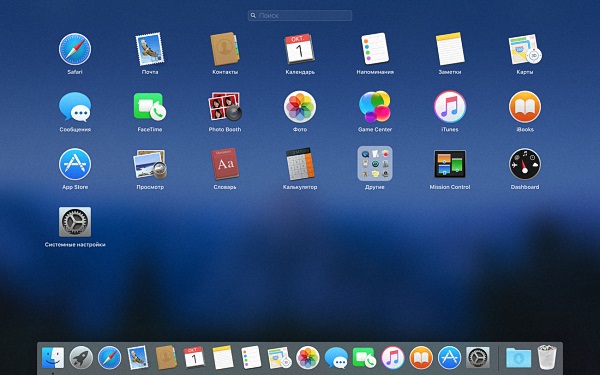Open Notes icon in the Dock
600x375 pixels.
[x=223, y=358]
